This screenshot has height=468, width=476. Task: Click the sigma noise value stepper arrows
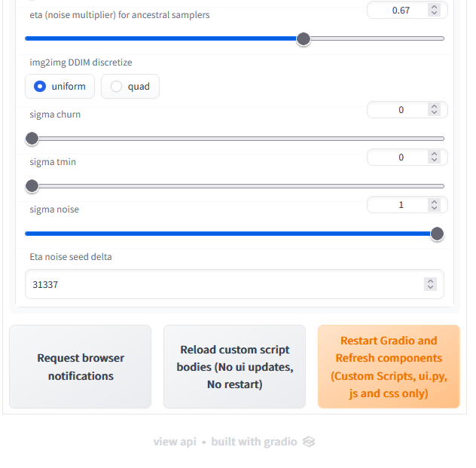point(435,205)
